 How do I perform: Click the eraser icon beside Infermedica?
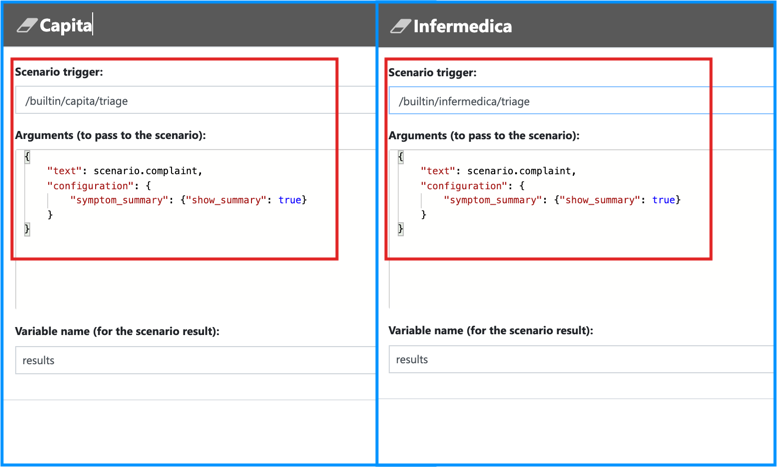(400, 26)
